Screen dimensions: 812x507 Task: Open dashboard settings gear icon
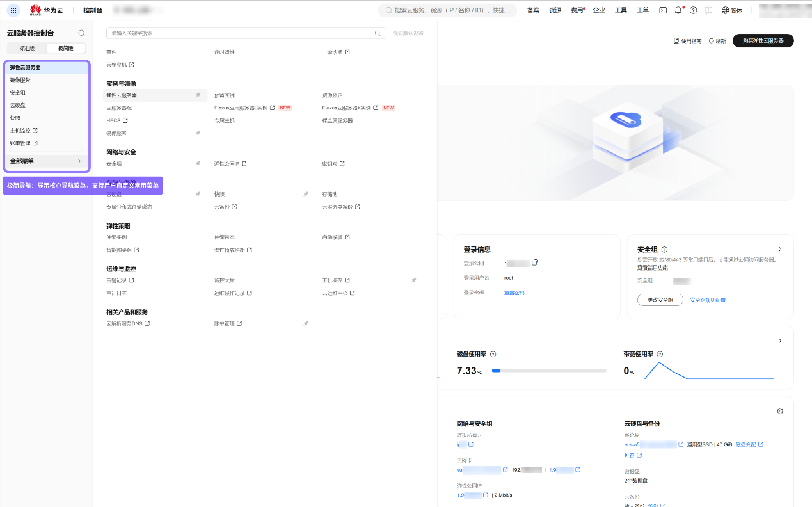click(780, 411)
